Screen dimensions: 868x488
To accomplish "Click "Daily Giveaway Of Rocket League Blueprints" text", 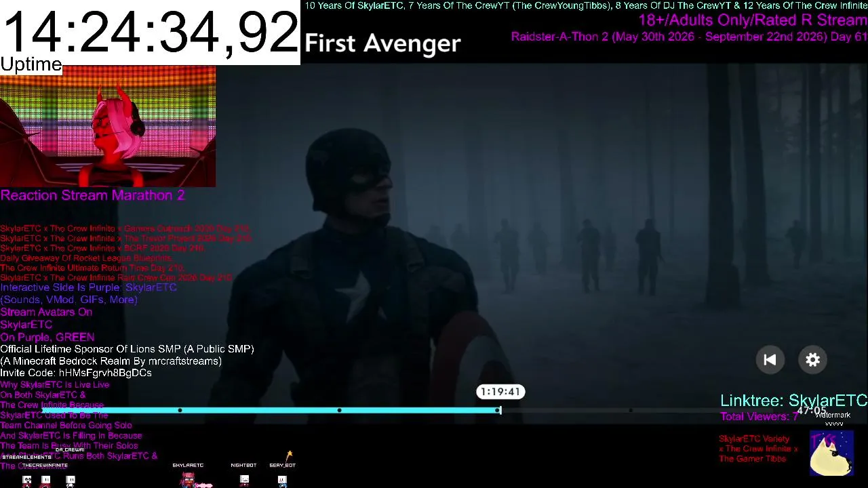I will pos(86,258).
